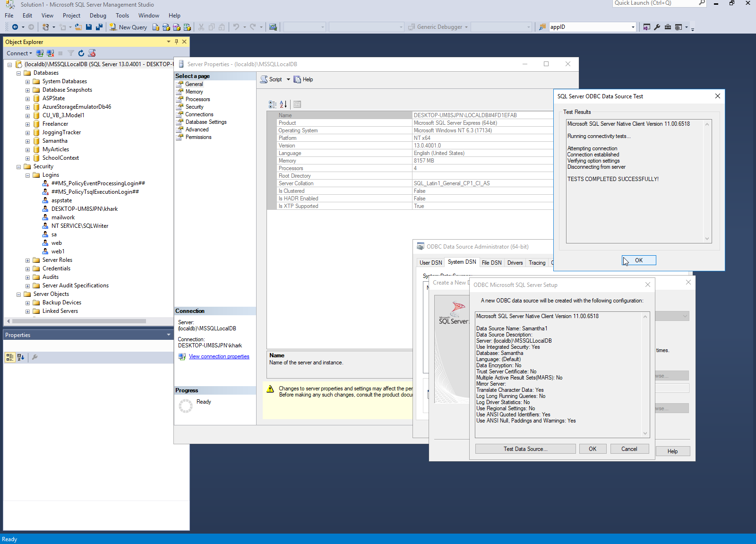Image resolution: width=756 pixels, height=544 pixels.
Task: Open the appID find combo box dropdown
Action: coord(633,27)
